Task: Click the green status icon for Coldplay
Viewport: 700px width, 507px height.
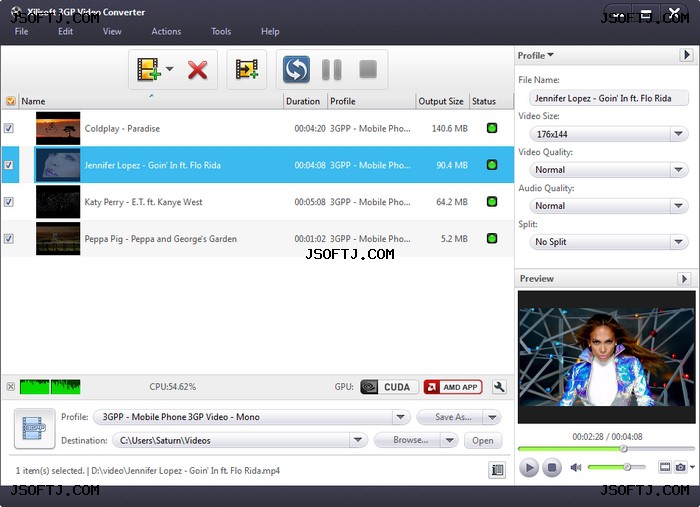Action: 492,128
